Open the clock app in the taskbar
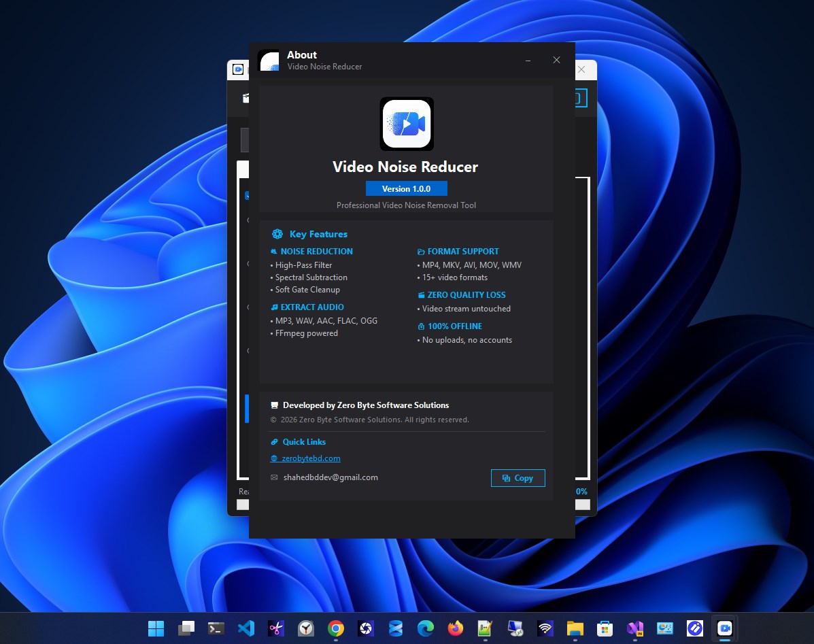Image resolution: width=814 pixels, height=644 pixels. [306, 628]
